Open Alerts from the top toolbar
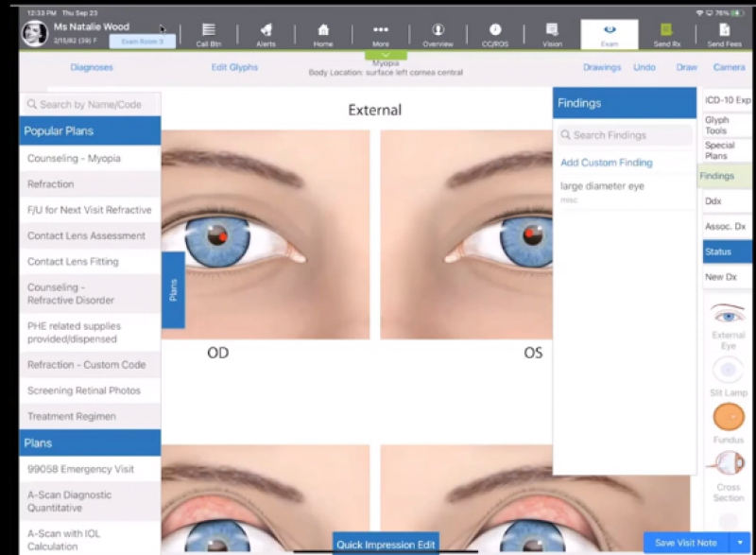The height and width of the screenshot is (555, 756). tap(266, 33)
